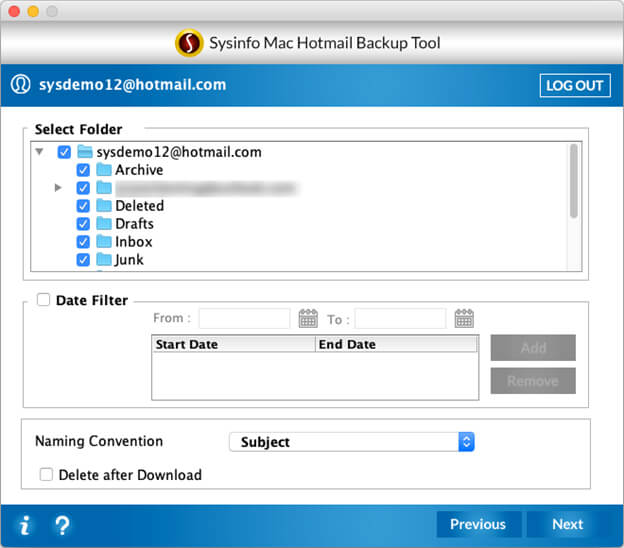Click the Select Folder group heading
The width and height of the screenshot is (624, 548).
[78, 129]
